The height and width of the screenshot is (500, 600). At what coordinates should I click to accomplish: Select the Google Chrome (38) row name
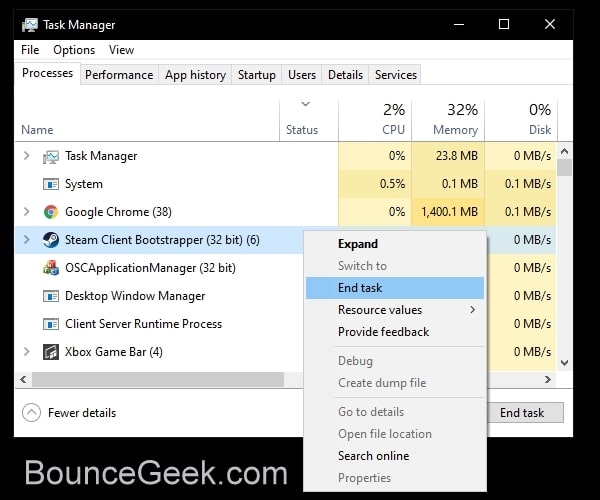118,212
